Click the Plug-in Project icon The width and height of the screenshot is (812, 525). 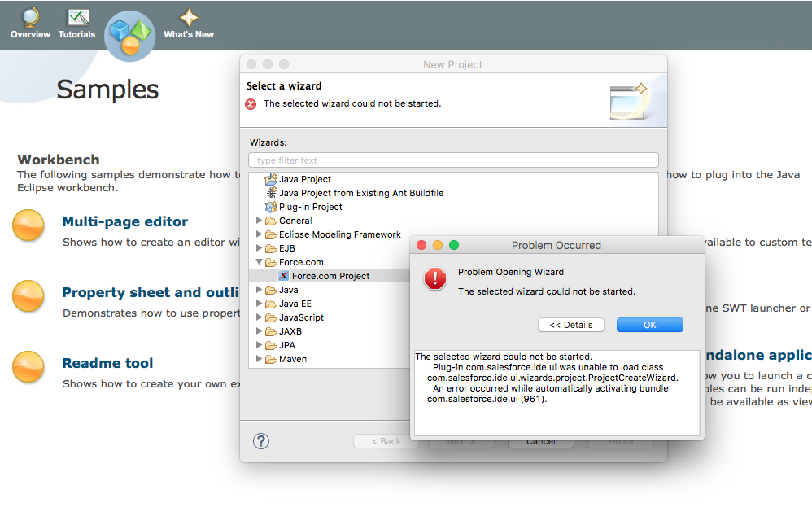tap(271, 207)
